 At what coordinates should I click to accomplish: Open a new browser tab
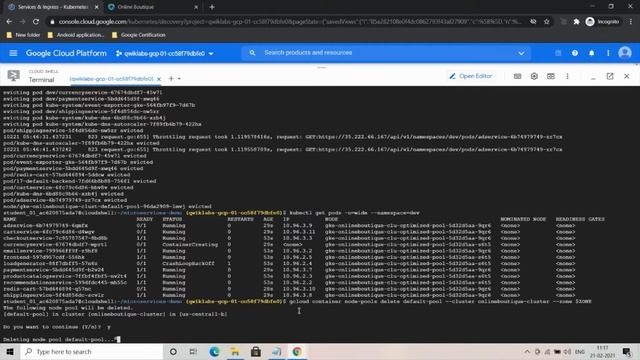tap(212, 7)
